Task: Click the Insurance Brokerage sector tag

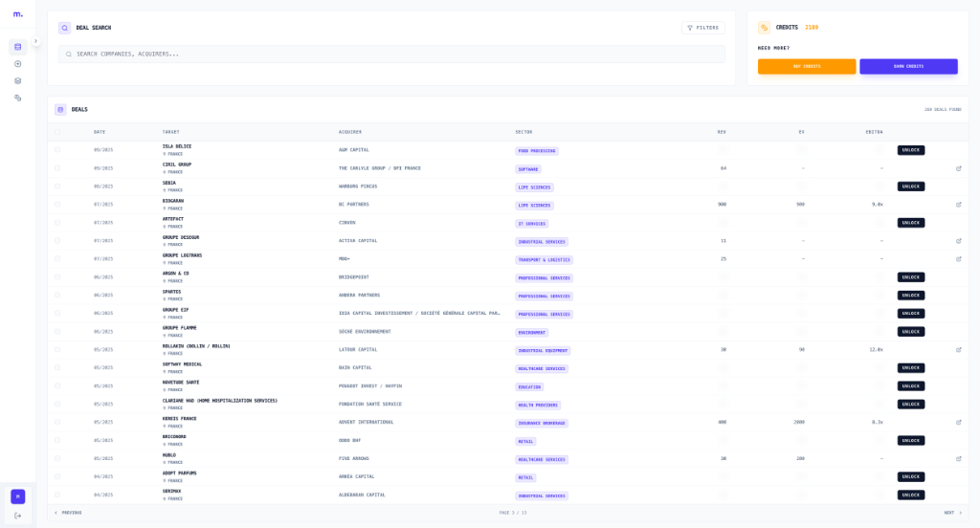Action: [x=542, y=423]
